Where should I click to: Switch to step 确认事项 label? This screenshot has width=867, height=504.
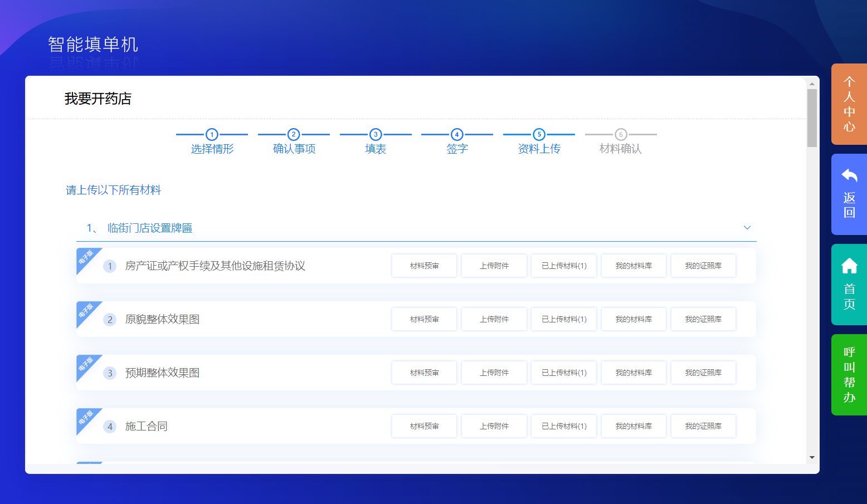294,149
